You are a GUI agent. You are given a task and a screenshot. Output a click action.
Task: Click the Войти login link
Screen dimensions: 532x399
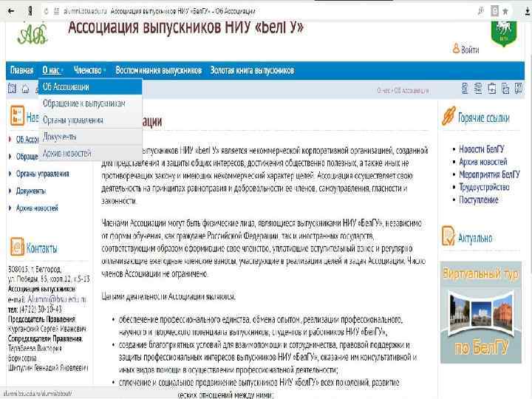point(470,50)
